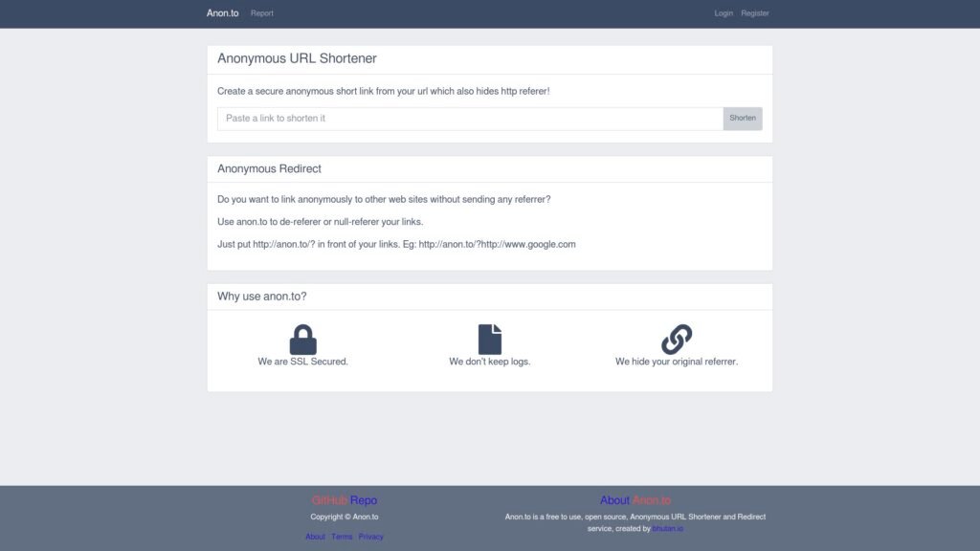Click the 'Copyright © Anon.to' footer text
Image resolution: width=980 pixels, height=551 pixels.
click(x=345, y=517)
